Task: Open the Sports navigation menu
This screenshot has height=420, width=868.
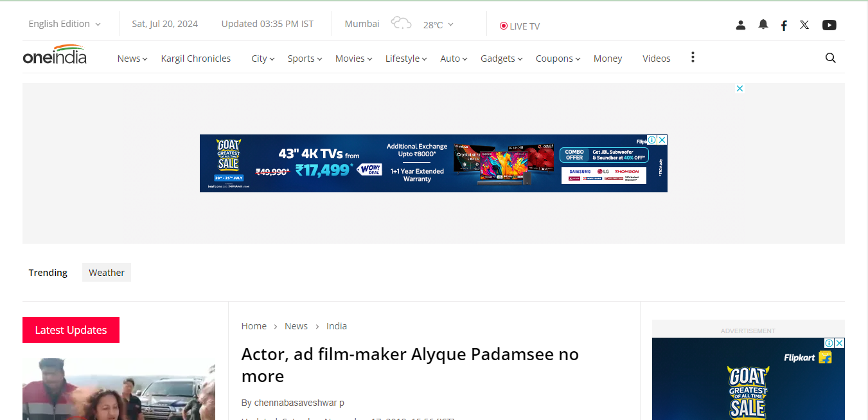Action: (x=305, y=59)
